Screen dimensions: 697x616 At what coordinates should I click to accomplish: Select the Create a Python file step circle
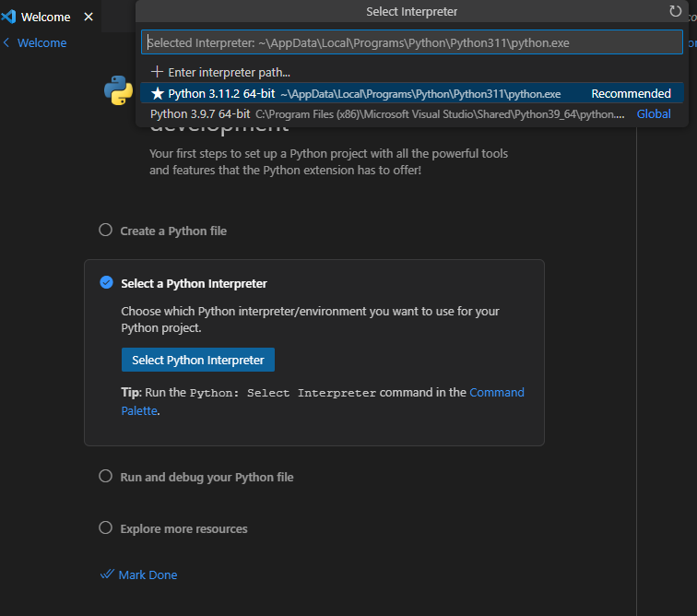[105, 230]
